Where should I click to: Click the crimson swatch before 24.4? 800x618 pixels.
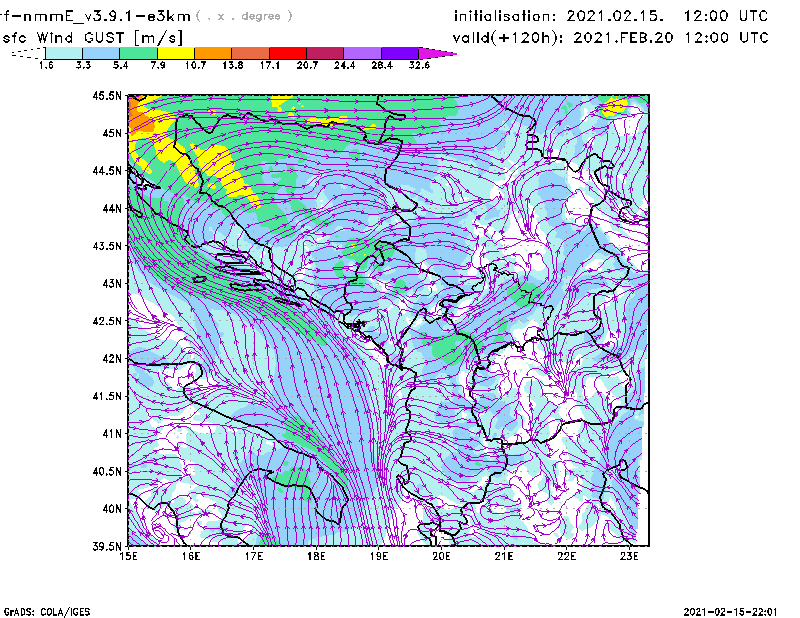click(x=325, y=53)
